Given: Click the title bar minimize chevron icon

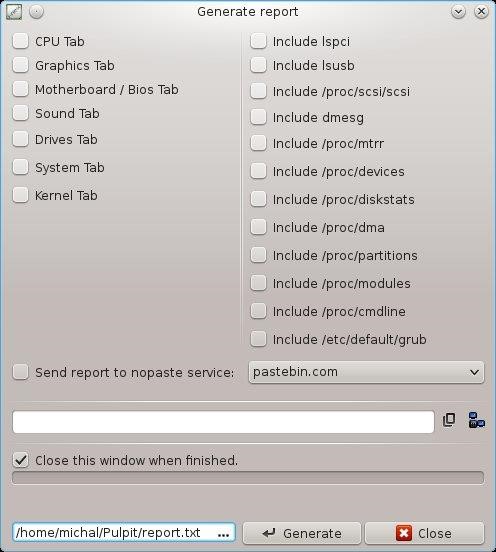Looking at the screenshot, I should tap(458, 12).
